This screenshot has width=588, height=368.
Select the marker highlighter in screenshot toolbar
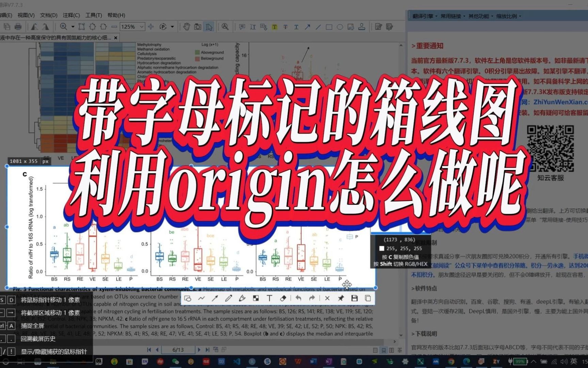(242, 298)
